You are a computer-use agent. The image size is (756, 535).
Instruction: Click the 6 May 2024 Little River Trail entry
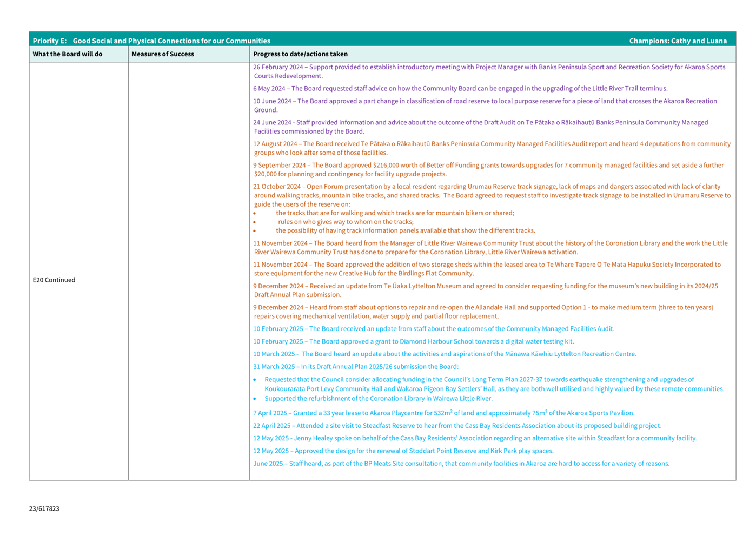point(460,89)
